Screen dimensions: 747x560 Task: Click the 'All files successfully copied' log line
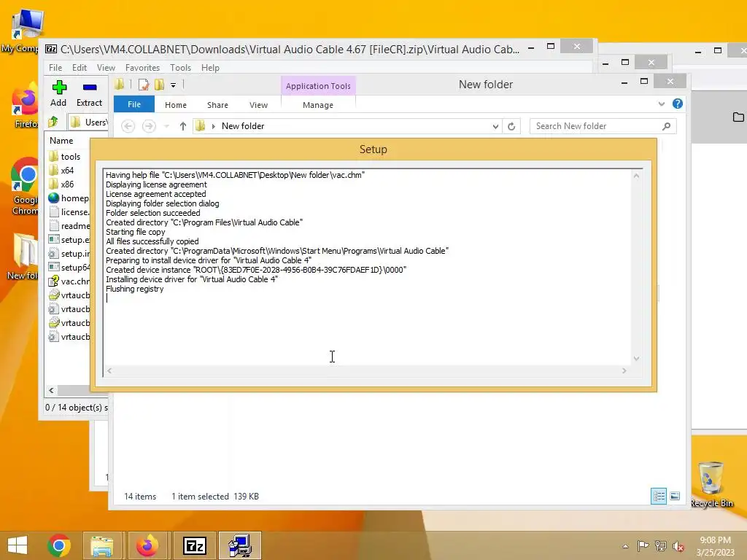[152, 241]
